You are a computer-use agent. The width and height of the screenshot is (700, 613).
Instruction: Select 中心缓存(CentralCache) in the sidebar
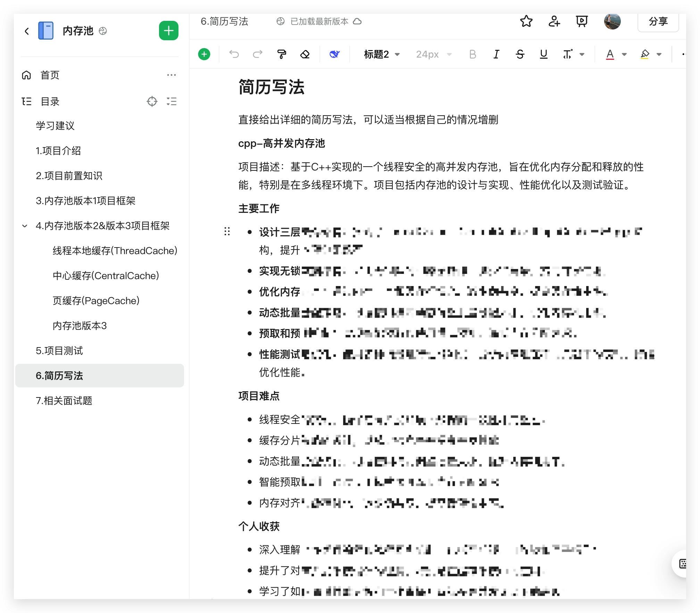(106, 276)
